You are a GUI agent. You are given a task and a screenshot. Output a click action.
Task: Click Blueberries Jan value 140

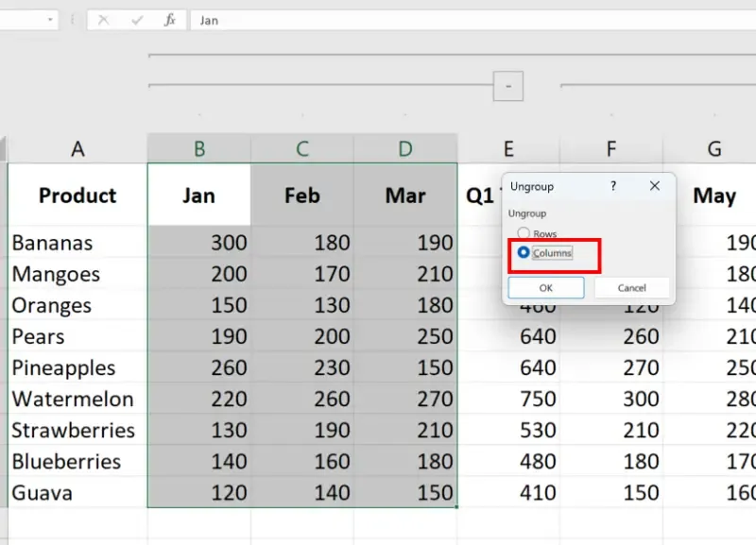click(x=199, y=461)
